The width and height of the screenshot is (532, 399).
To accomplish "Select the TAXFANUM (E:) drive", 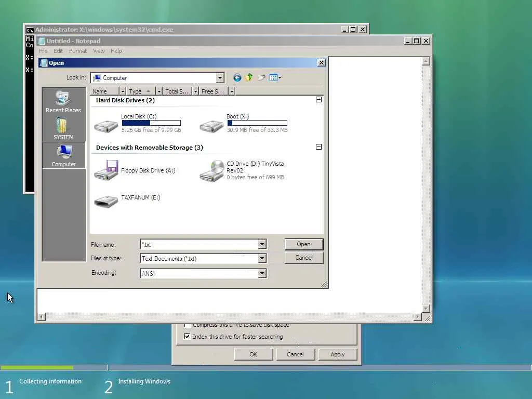I will coord(127,200).
